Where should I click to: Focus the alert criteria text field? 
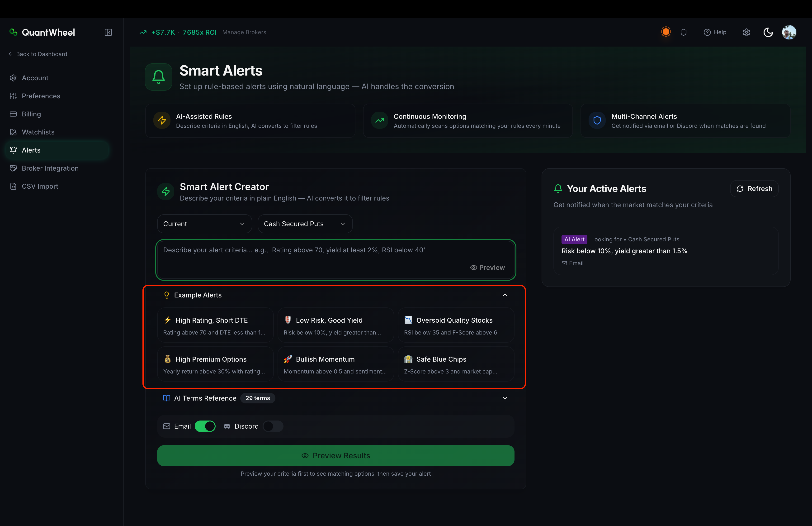336,260
